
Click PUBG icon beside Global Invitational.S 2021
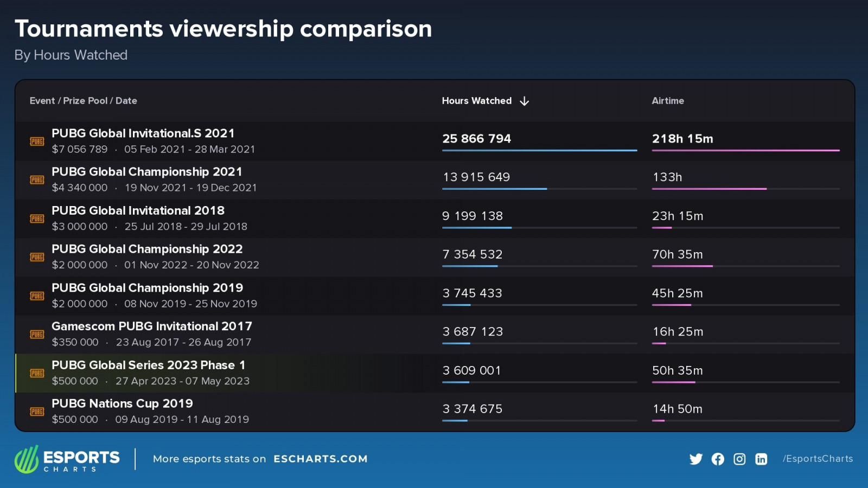point(37,142)
